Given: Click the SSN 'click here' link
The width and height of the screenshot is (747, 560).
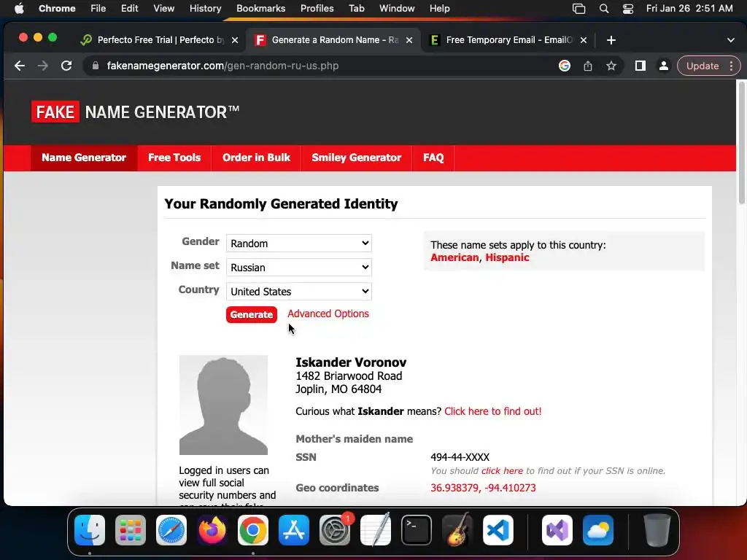Looking at the screenshot, I should 502,471.
